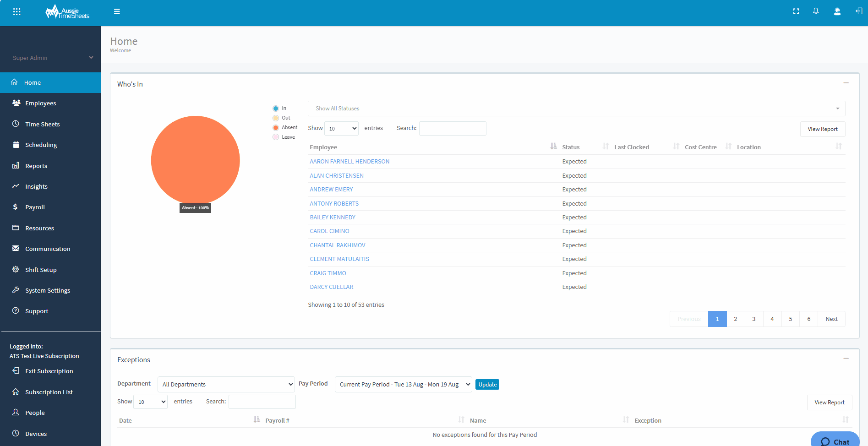Image resolution: width=868 pixels, height=446 pixels.
Task: Go to Next page of employees
Action: tap(832, 319)
